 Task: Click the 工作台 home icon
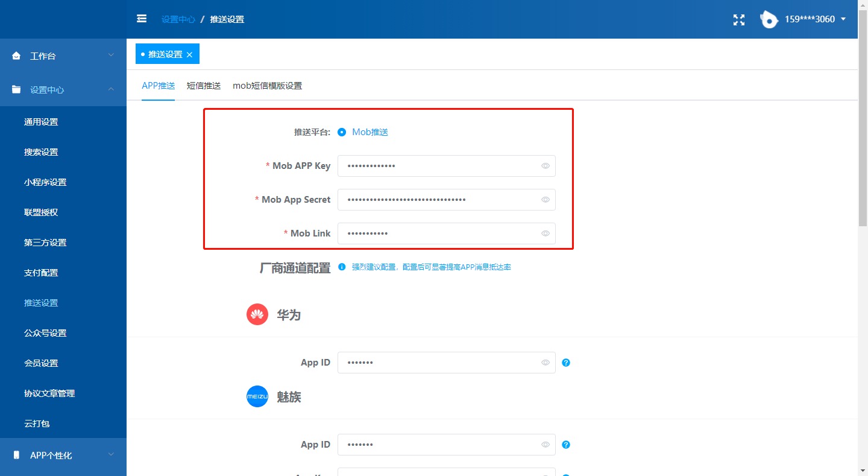coord(16,56)
